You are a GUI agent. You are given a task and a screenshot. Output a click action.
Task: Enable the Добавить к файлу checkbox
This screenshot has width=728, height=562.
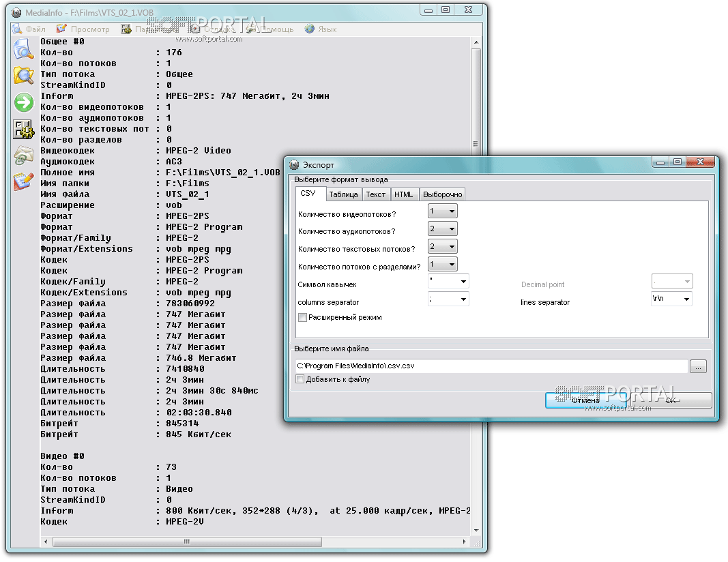300,379
